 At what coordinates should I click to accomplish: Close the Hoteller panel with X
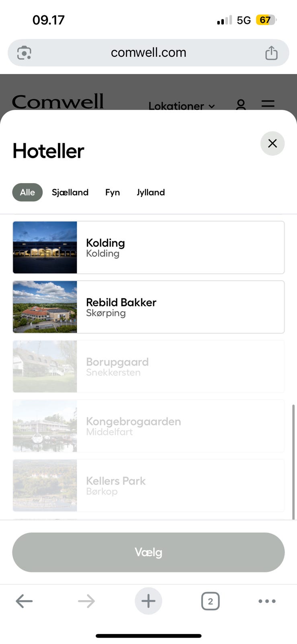(272, 143)
